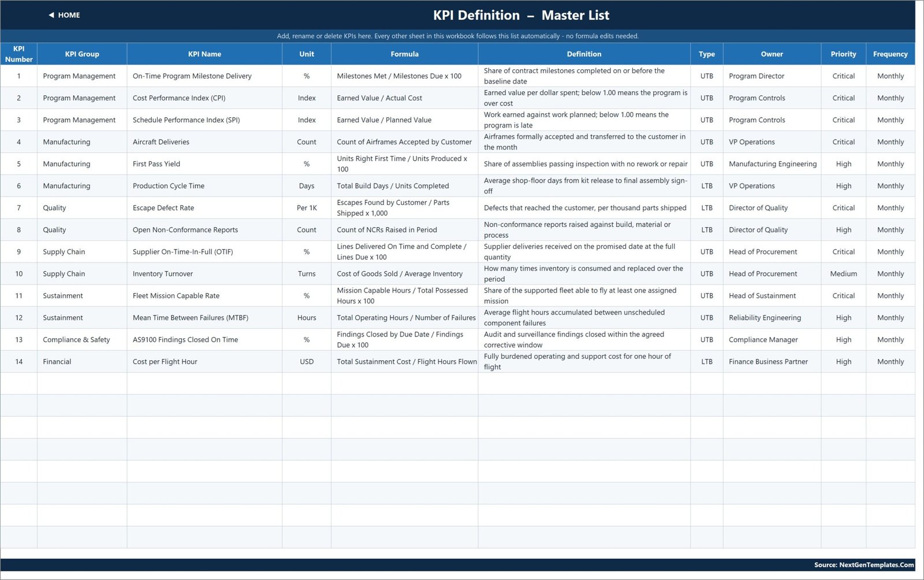Screen dimensions: 924x580
Task: Click the instruction note about adding KPIs
Action: point(457,36)
